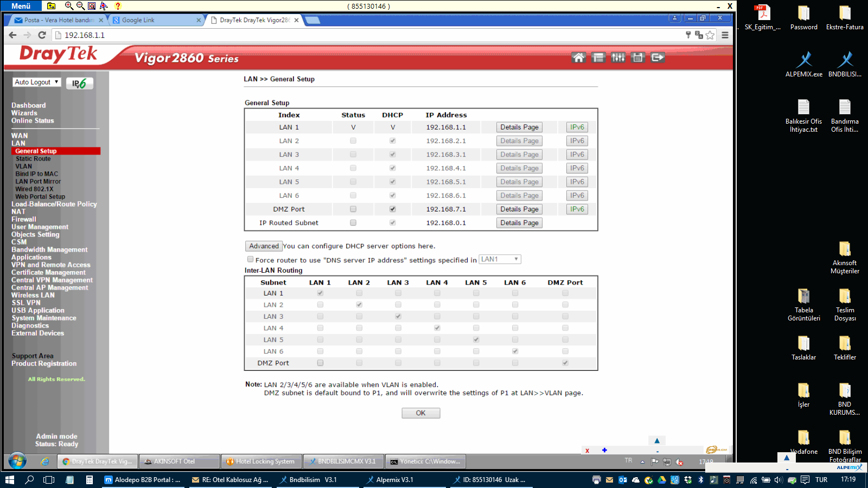Image resolution: width=868 pixels, height=488 pixels.
Task: Open the Chrome hamburger menu
Action: (x=725, y=35)
